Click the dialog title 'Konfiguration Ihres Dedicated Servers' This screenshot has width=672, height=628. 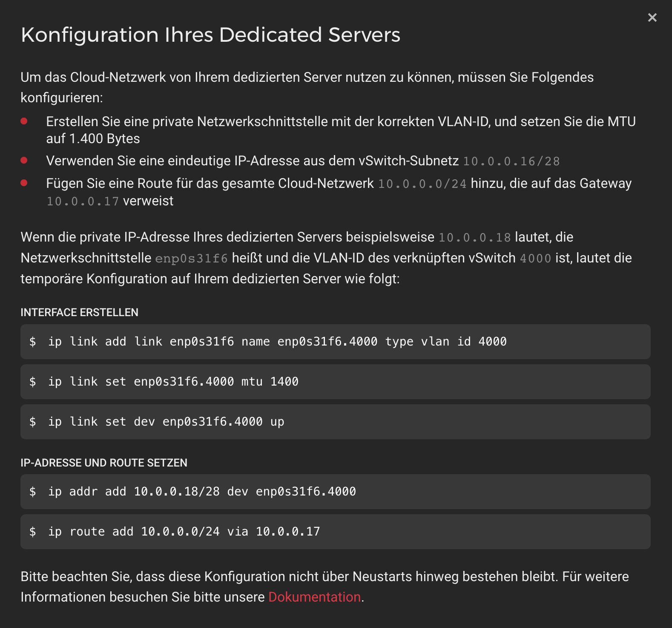coord(210,35)
